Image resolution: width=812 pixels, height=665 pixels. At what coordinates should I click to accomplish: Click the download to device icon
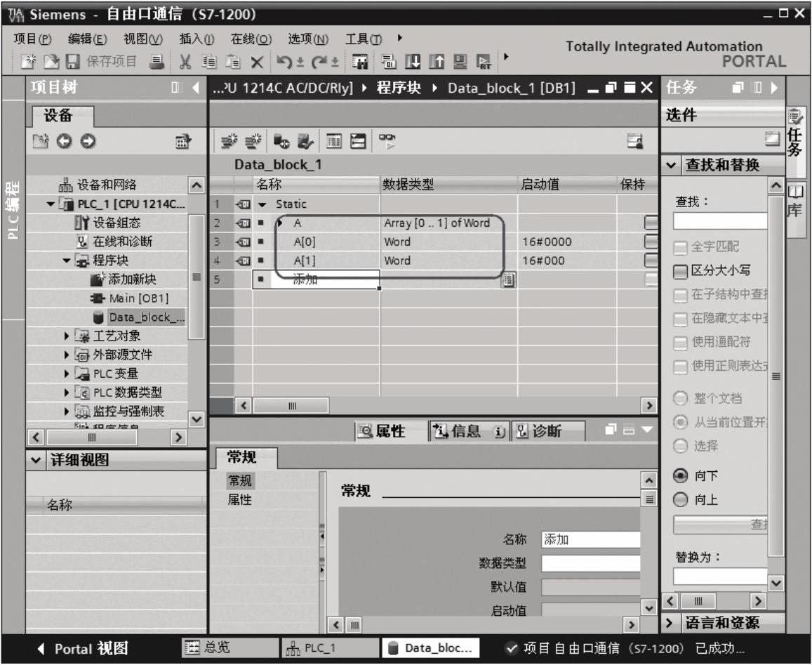(413, 62)
